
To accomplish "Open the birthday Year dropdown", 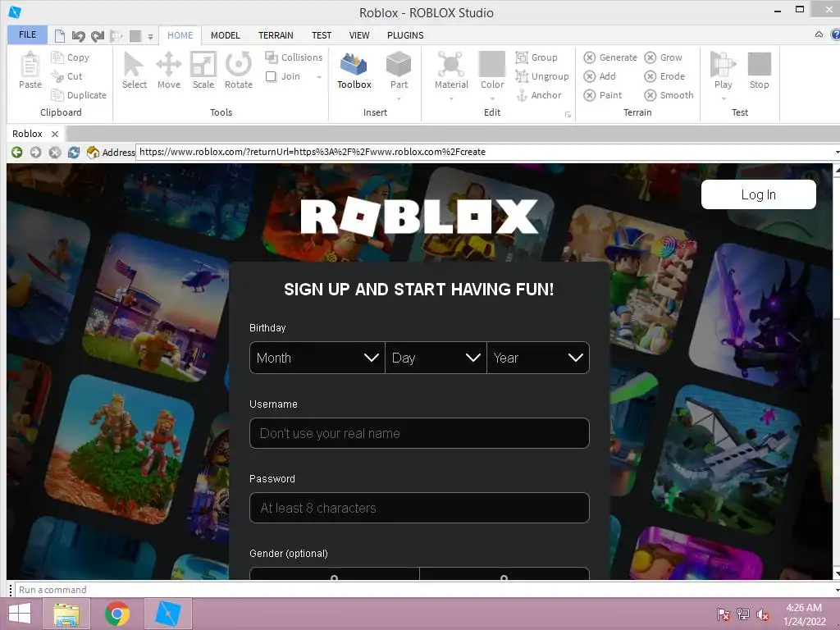I will tap(538, 358).
